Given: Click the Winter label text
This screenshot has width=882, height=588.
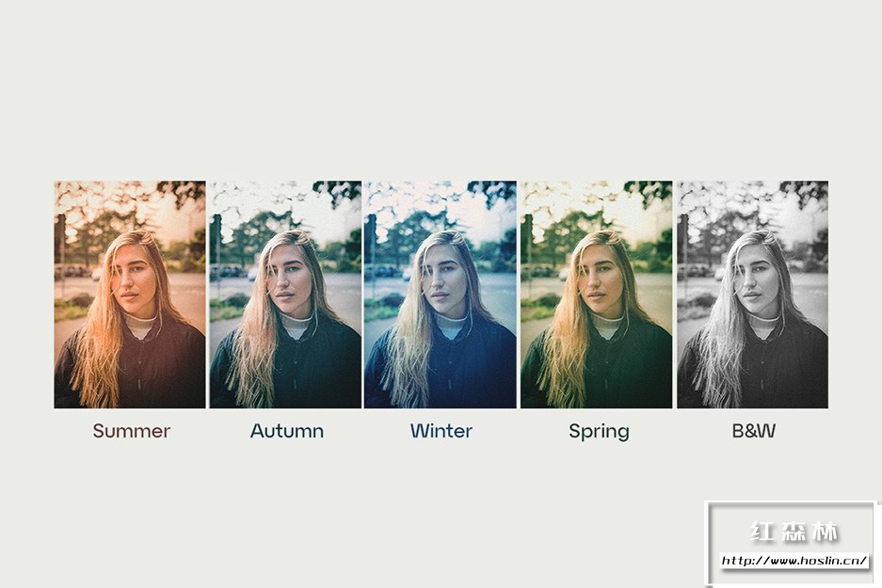Looking at the screenshot, I should pos(441,431).
